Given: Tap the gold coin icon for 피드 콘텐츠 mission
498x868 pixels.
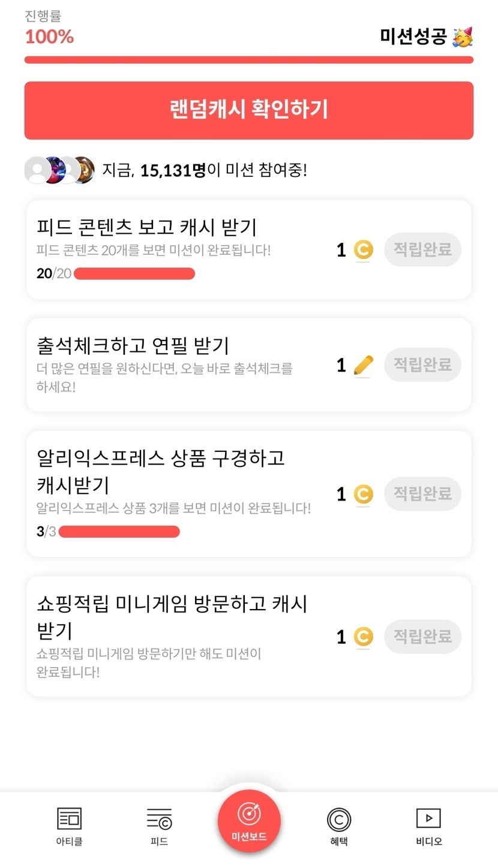Looking at the screenshot, I should click(x=363, y=250).
